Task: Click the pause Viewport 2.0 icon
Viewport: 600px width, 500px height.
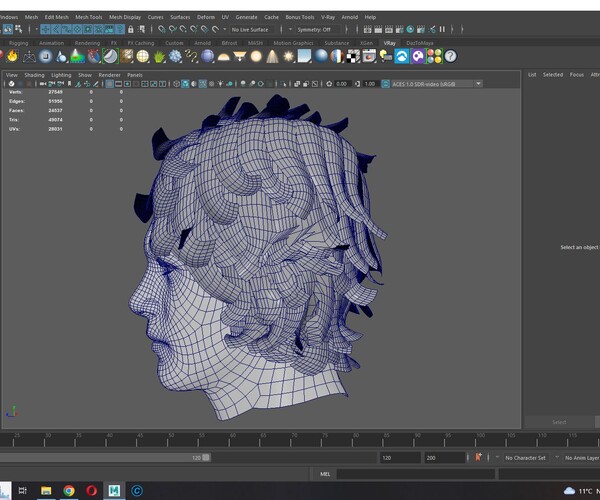Action: pos(442,29)
